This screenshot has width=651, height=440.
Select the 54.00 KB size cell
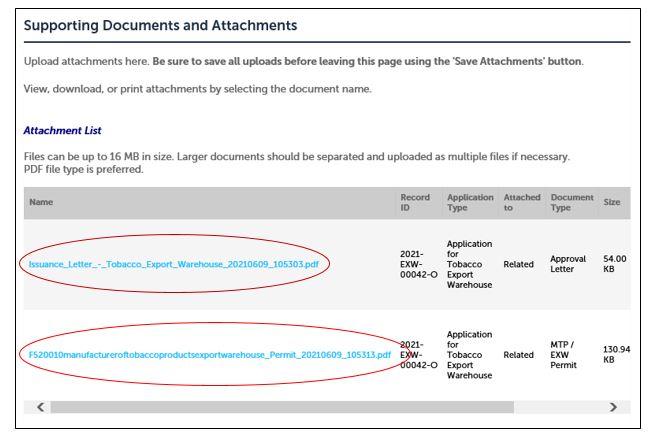pyautogui.click(x=614, y=264)
